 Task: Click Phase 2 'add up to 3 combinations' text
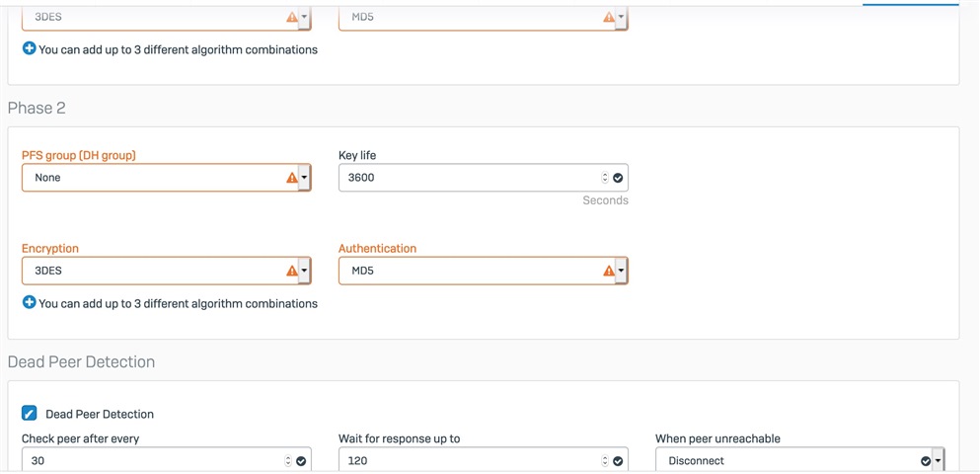(178, 304)
